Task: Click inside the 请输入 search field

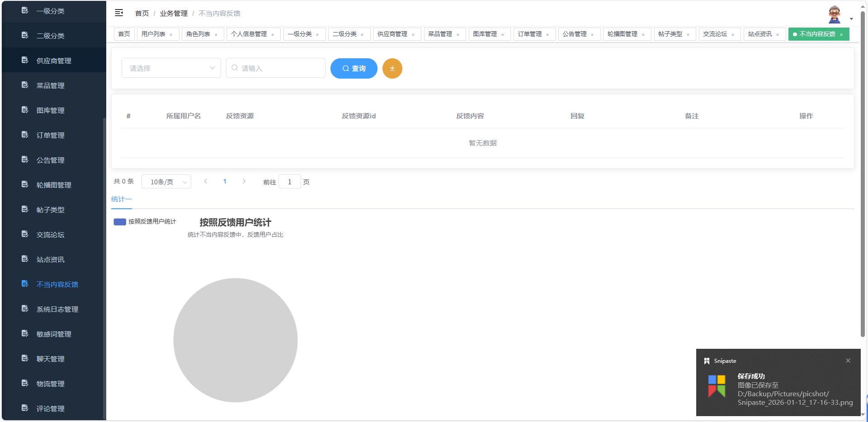Action: 276,68
